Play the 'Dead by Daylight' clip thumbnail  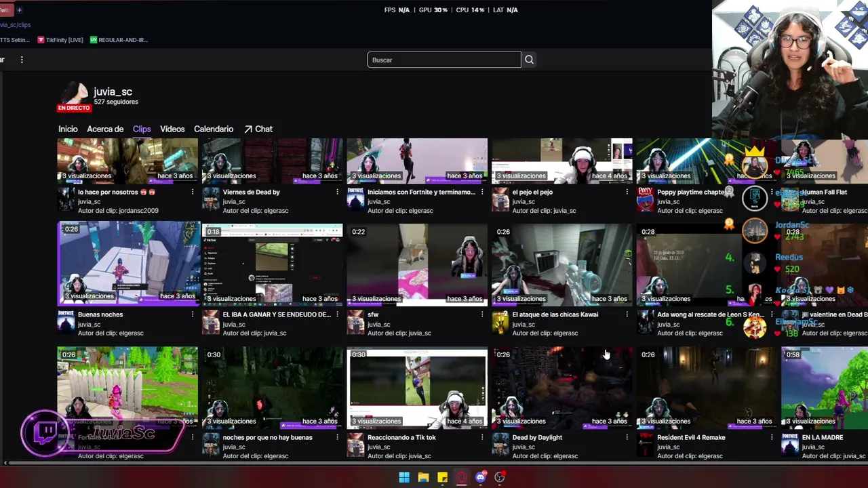coord(562,386)
